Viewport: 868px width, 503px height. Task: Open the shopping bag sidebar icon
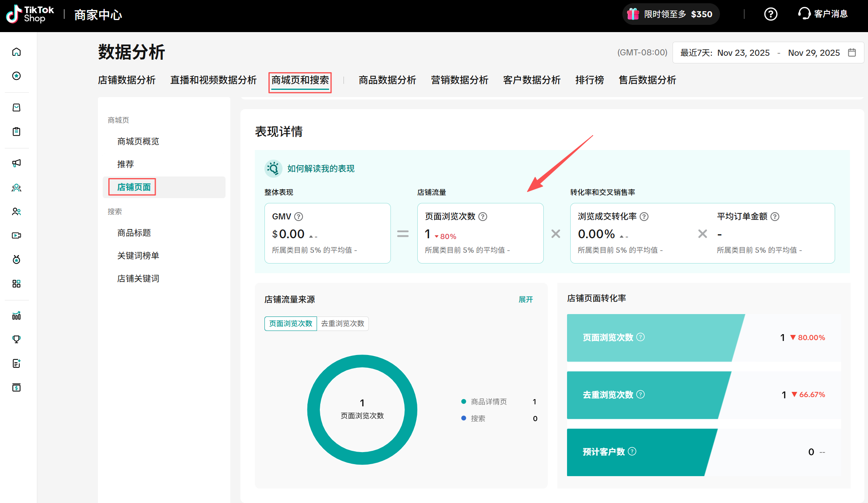coord(16,107)
